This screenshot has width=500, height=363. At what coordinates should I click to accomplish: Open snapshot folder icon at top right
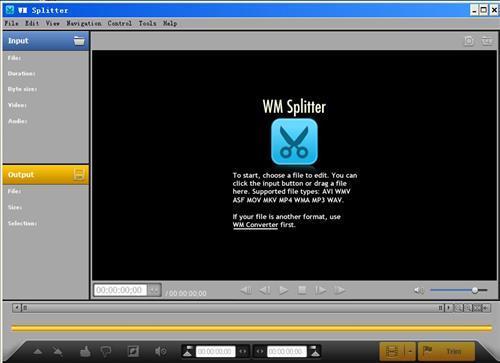[487, 41]
